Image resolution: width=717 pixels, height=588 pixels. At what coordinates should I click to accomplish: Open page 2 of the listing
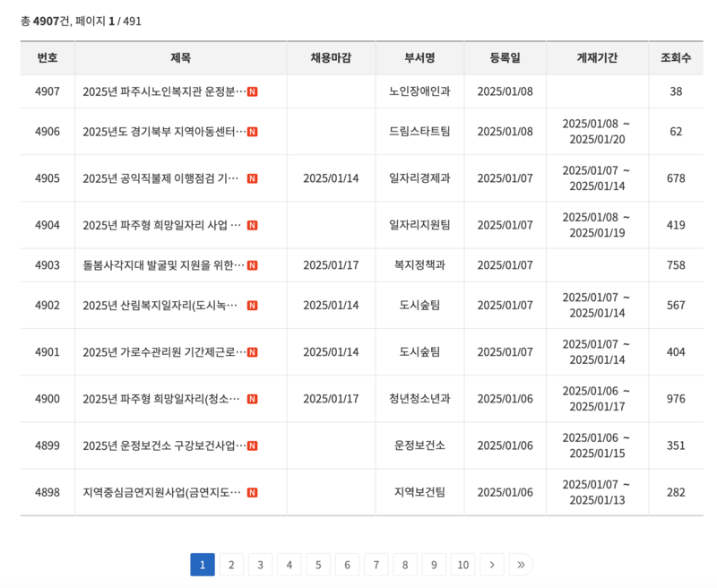232,565
